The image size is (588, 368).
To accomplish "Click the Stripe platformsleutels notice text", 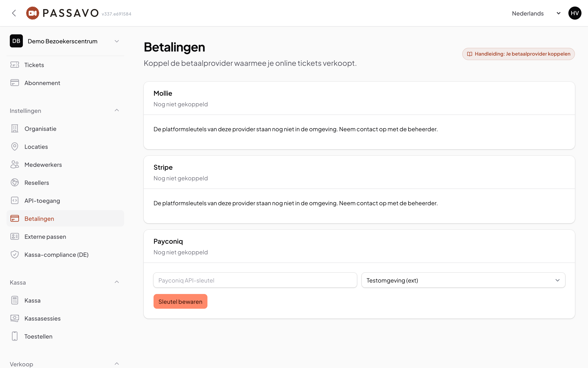I will [x=295, y=203].
